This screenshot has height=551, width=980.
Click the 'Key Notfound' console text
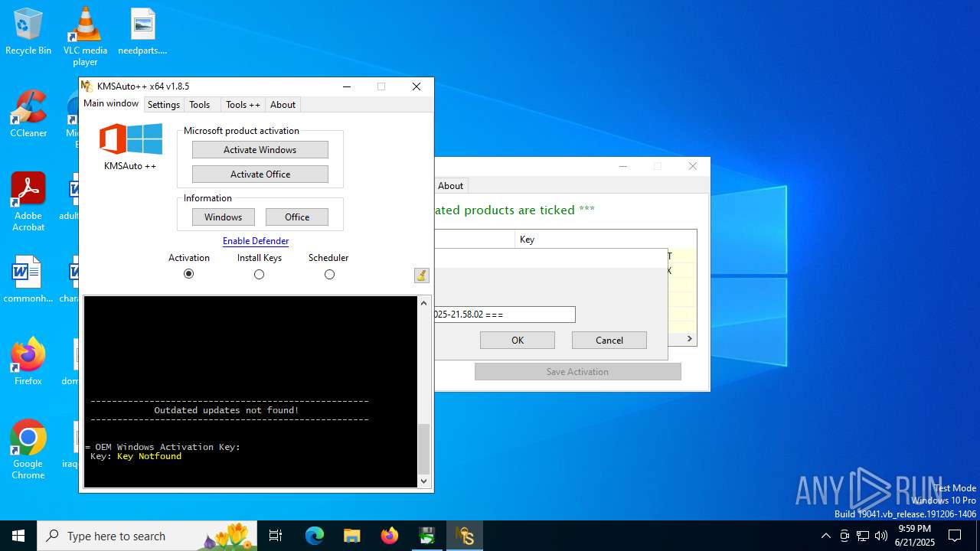click(149, 456)
